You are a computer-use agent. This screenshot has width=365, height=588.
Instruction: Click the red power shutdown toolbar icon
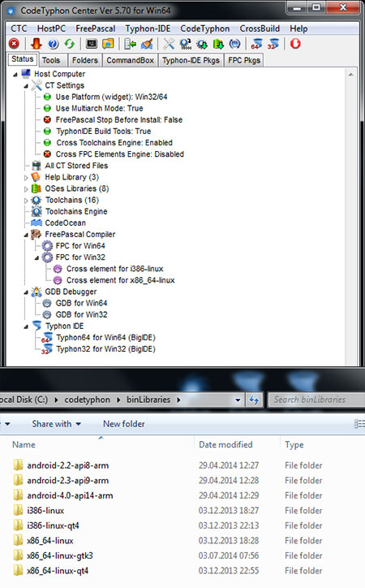295,44
